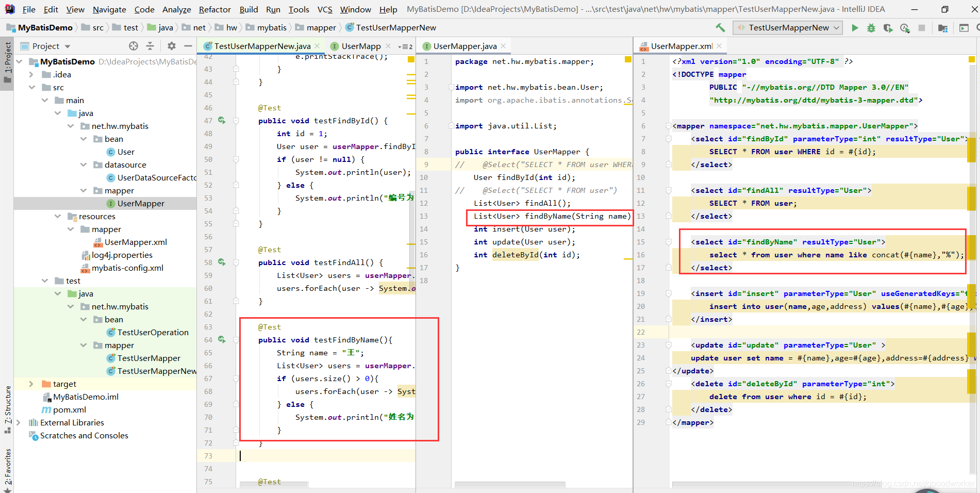Select UserMapper interface in project tree
Screen dimensions: 980x493
(x=135, y=203)
